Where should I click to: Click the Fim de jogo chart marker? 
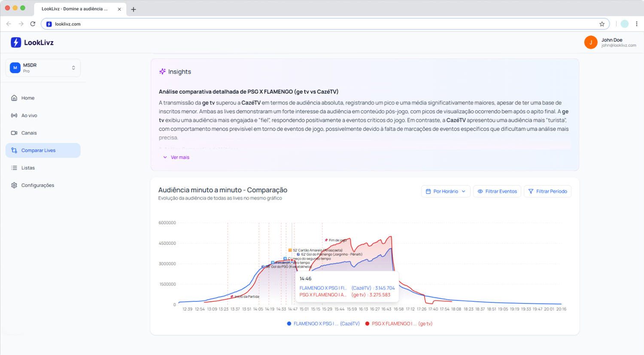[x=326, y=240]
